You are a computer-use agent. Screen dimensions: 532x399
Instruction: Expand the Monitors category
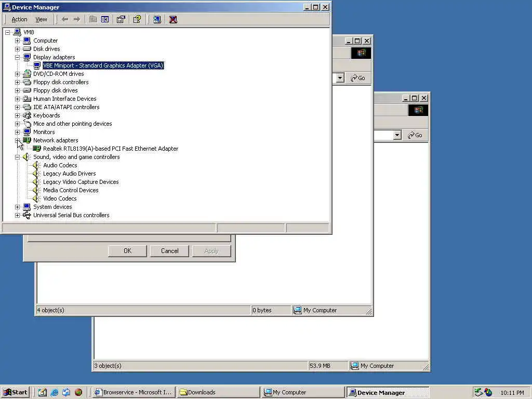[x=17, y=132]
